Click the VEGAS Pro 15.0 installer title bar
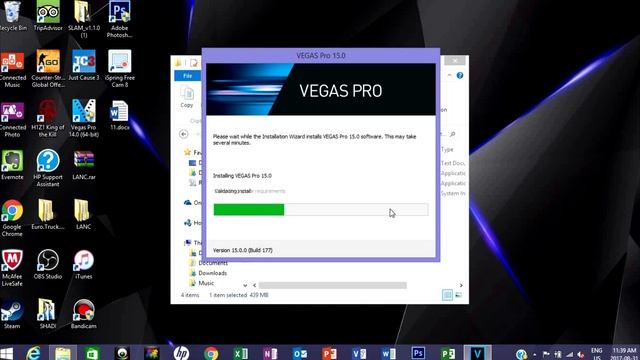 click(321, 56)
